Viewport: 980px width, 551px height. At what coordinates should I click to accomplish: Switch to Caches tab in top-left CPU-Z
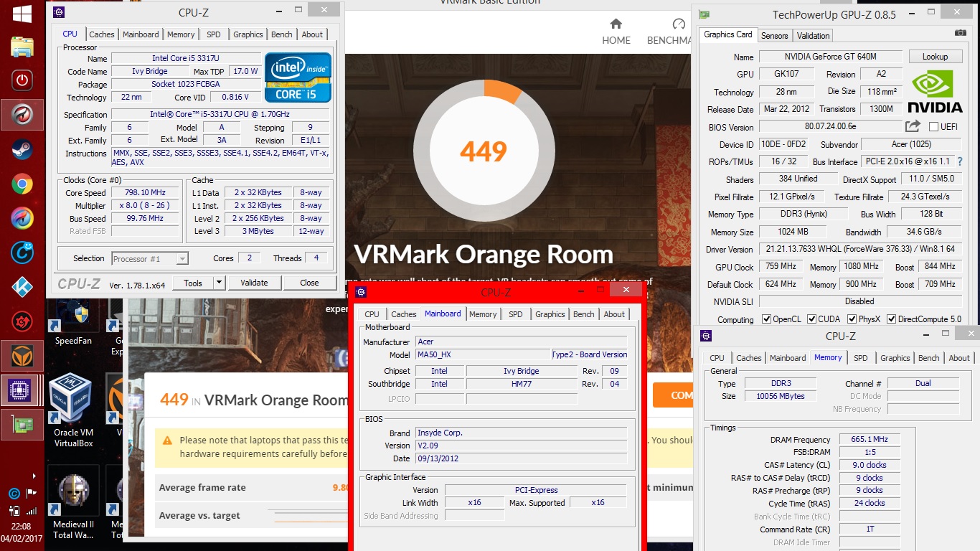pos(101,34)
